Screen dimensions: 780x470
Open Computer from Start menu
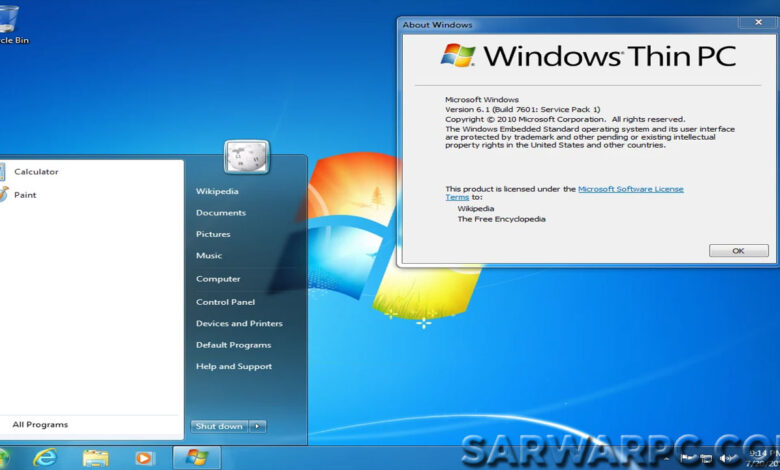218,279
